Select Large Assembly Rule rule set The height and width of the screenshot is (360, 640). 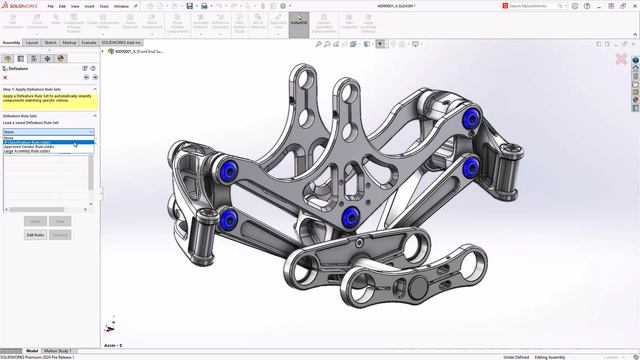pos(49,151)
